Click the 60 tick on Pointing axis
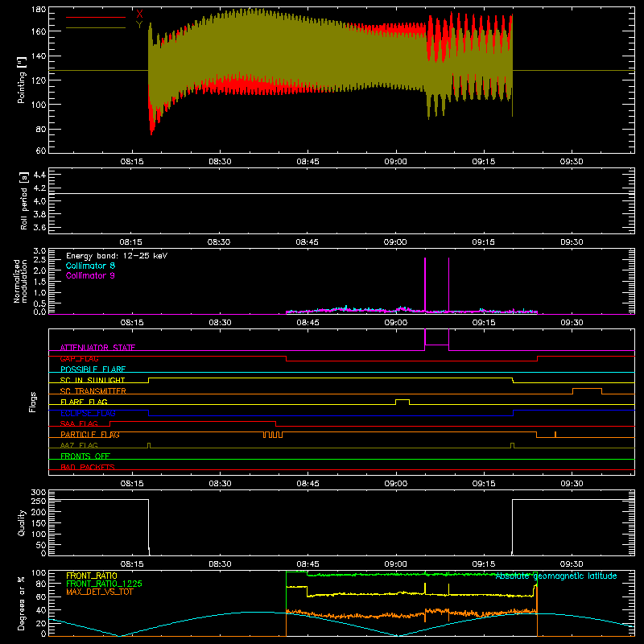This screenshot has height=644, width=644. click(x=41, y=151)
